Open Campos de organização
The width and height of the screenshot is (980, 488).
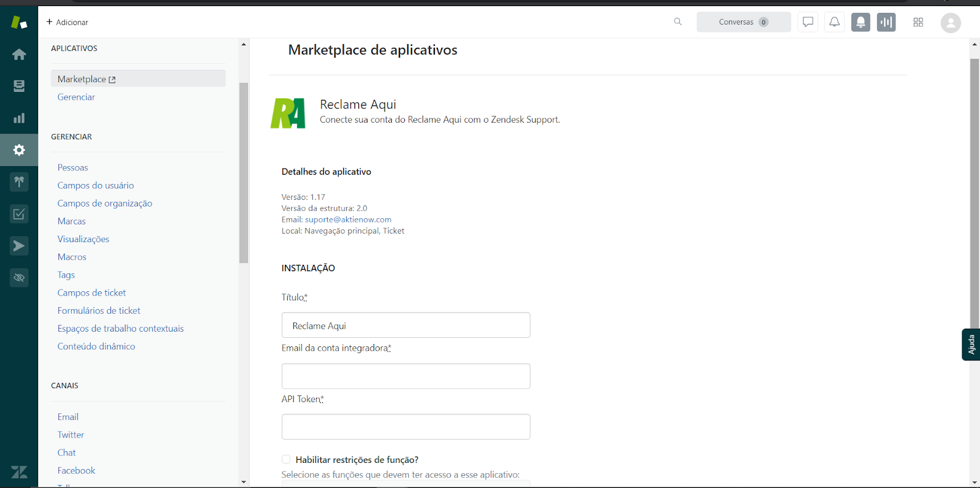[x=105, y=203]
